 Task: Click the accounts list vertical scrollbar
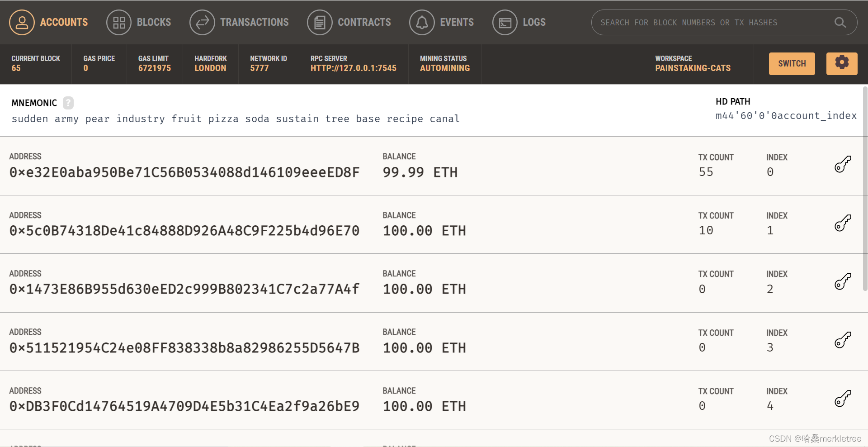(x=865, y=189)
